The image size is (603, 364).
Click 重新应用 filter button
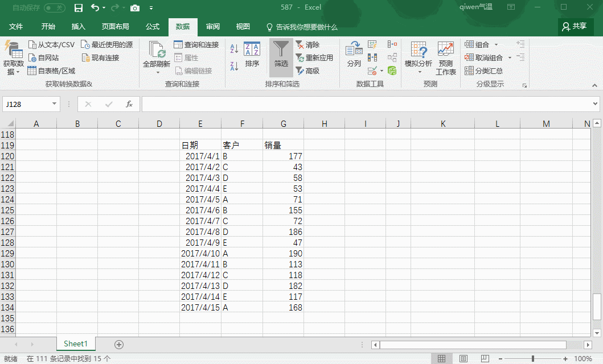[314, 57]
